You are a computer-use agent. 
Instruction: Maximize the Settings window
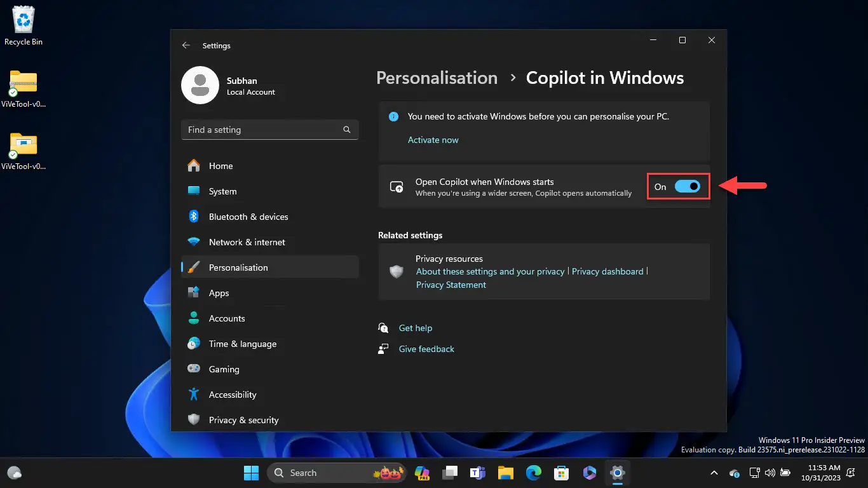[682, 40]
